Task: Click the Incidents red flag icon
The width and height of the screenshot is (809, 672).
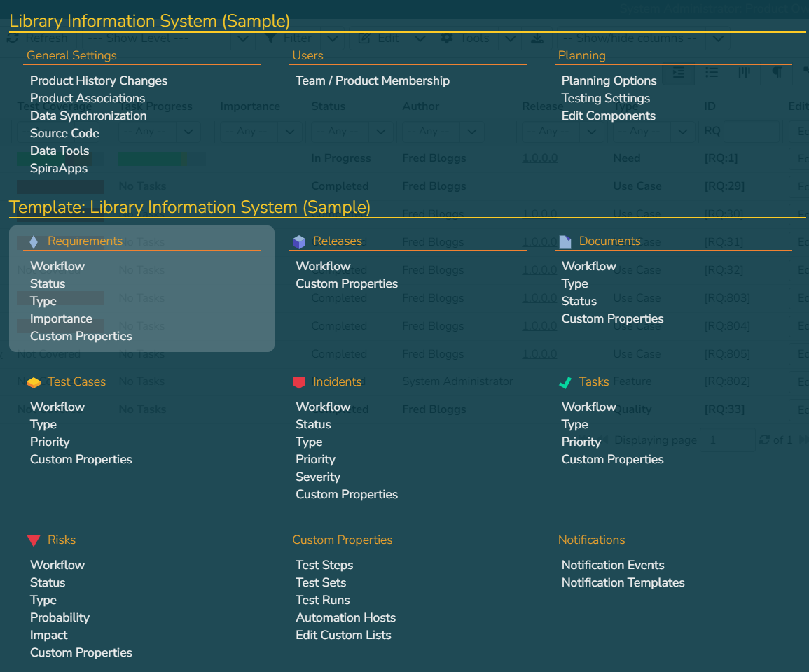Action: (299, 382)
